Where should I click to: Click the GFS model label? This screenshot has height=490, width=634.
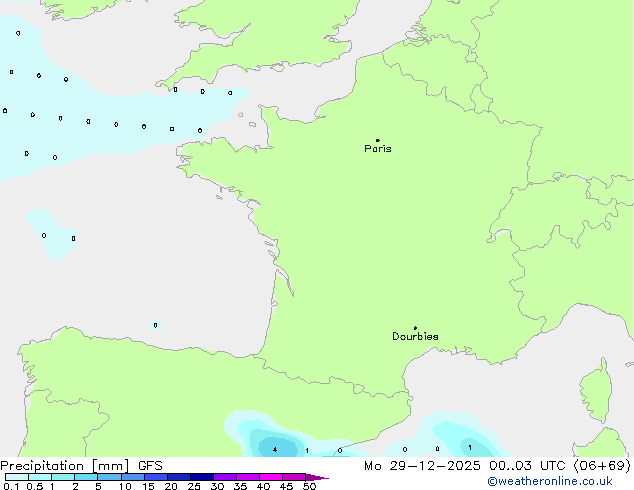pyautogui.click(x=150, y=466)
